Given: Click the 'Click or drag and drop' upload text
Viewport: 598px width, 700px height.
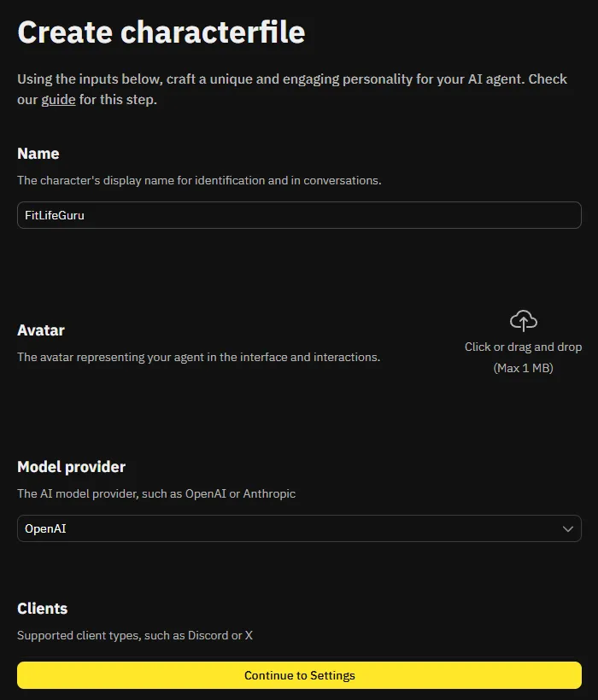Looking at the screenshot, I should pos(523,347).
